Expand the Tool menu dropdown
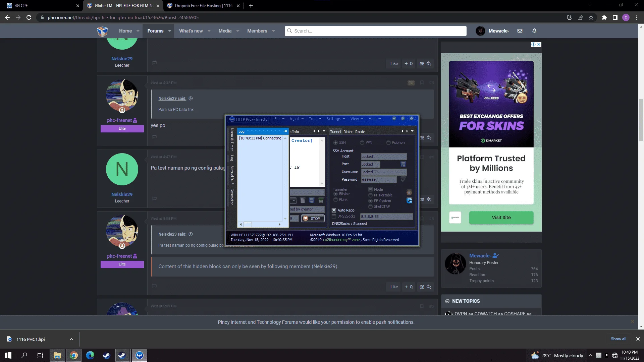The image size is (644, 362). point(315,119)
